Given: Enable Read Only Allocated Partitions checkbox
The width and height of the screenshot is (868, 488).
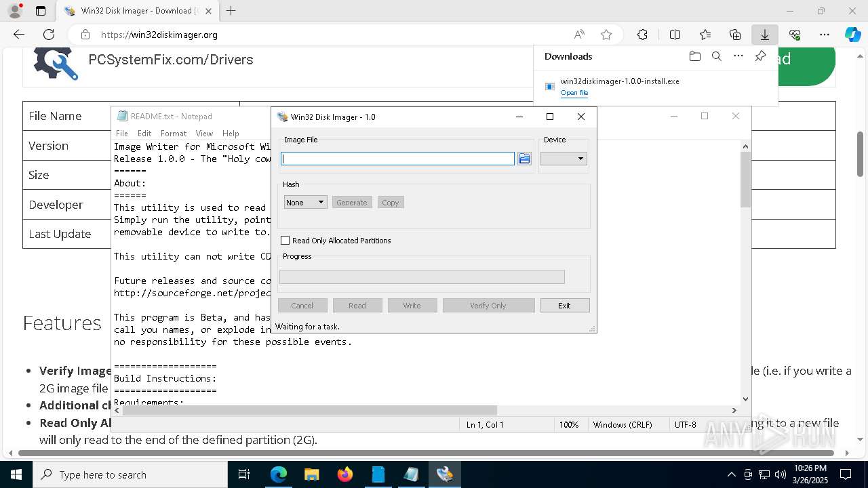Looking at the screenshot, I should (x=285, y=241).
